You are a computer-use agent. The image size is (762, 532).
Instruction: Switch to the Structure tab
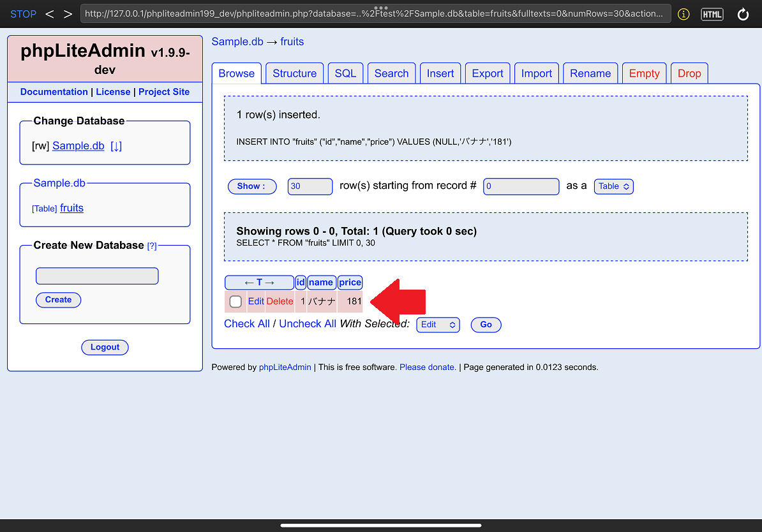(294, 73)
